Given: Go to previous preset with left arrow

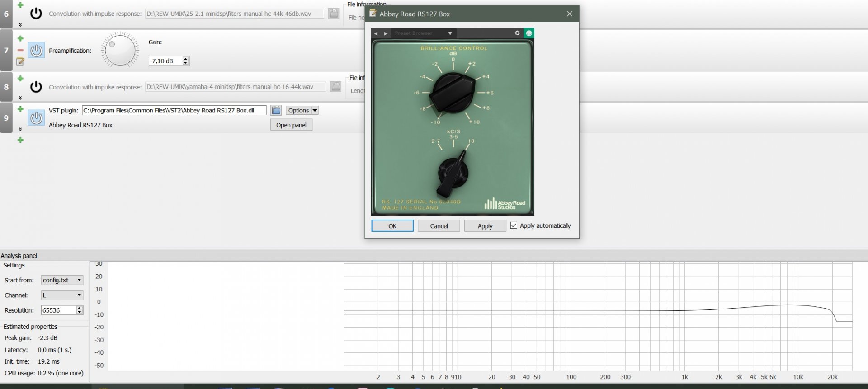Looking at the screenshot, I should tap(376, 33).
